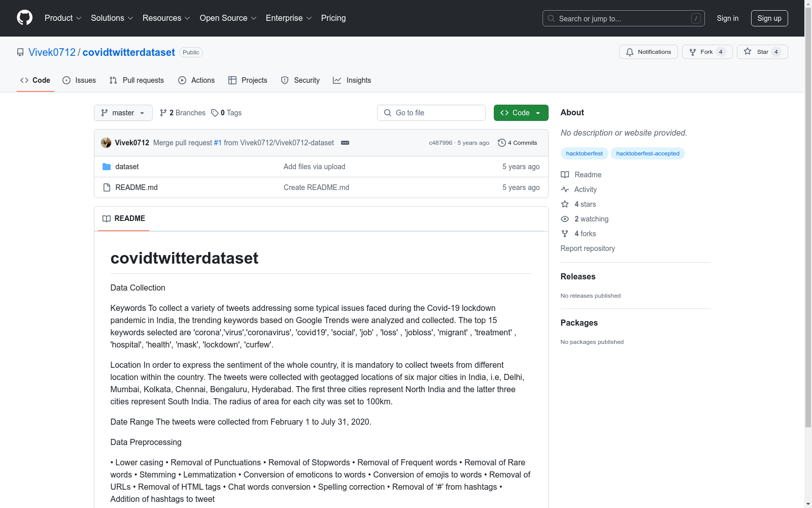This screenshot has height=508, width=812.
Task: Open the Pricing page
Action: pos(333,18)
